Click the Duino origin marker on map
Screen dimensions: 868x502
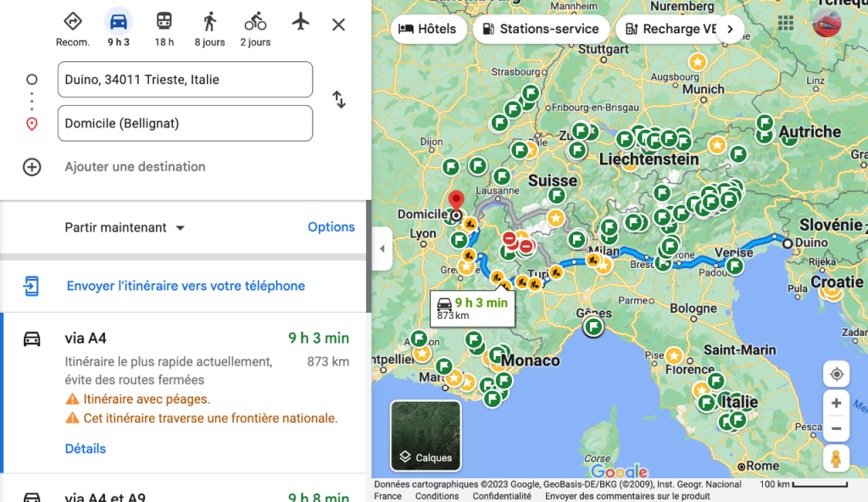[x=787, y=243]
